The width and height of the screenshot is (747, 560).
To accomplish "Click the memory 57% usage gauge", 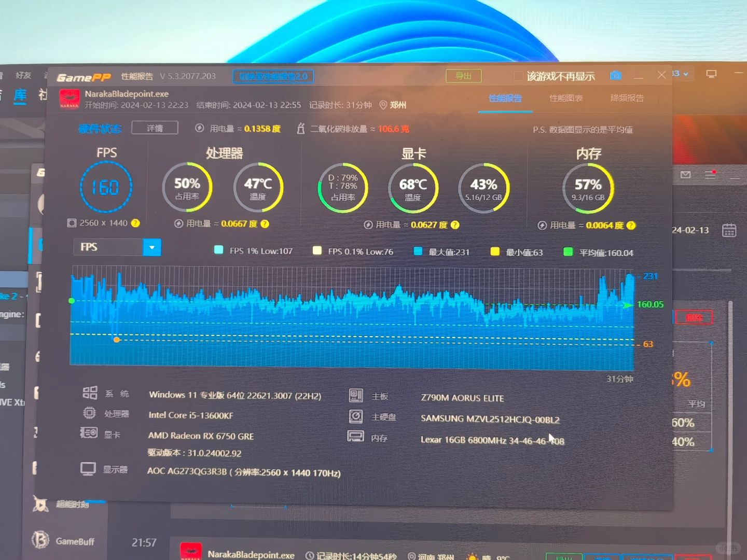I will pos(588,189).
